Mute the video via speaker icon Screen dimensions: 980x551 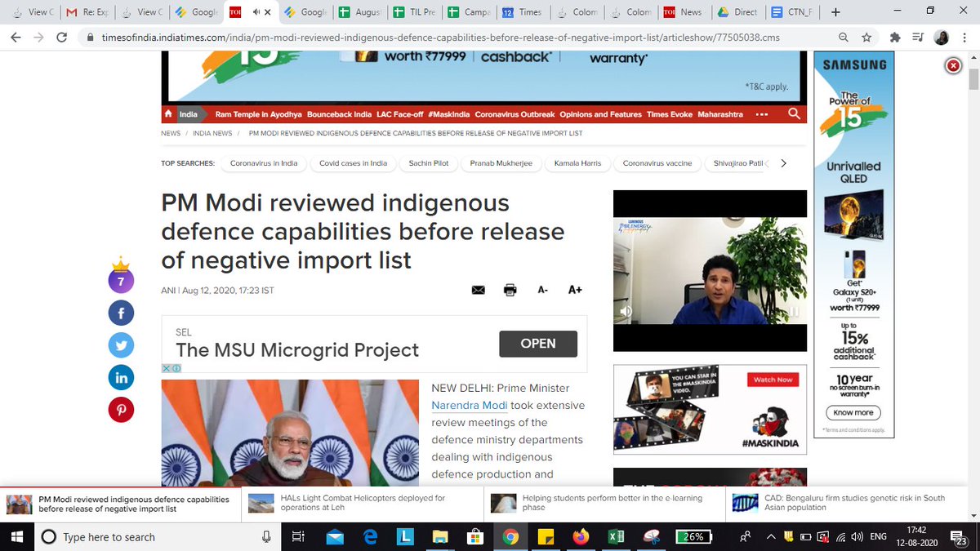(626, 311)
